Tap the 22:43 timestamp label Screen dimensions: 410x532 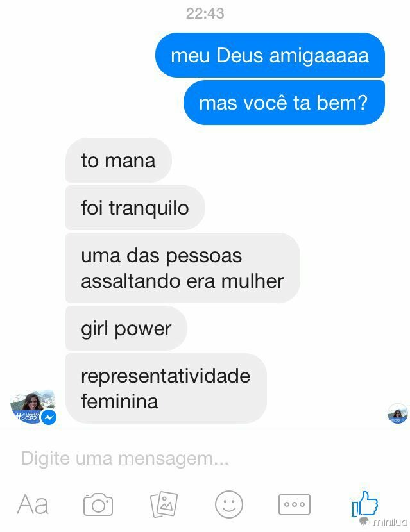205,13
